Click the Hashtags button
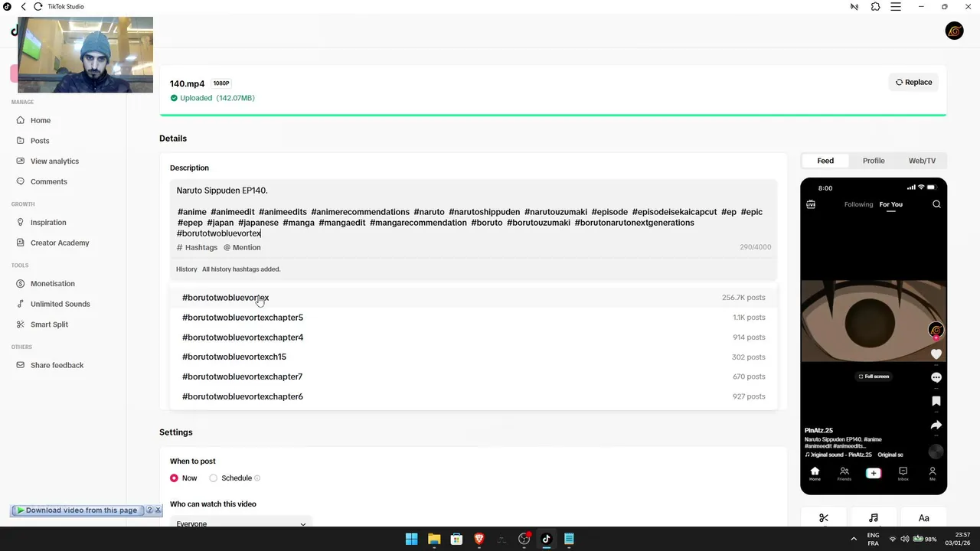 click(x=198, y=247)
